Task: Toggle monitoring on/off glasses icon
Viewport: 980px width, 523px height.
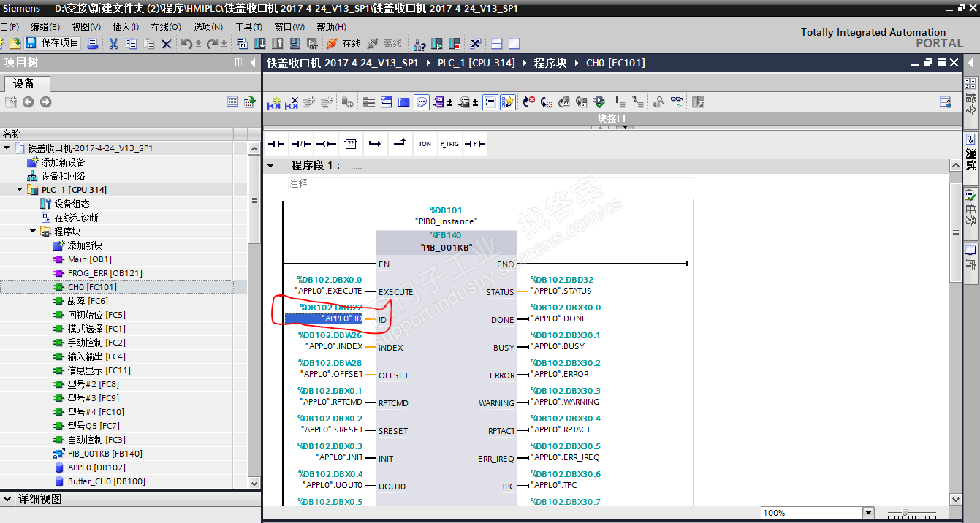Action: (677, 102)
